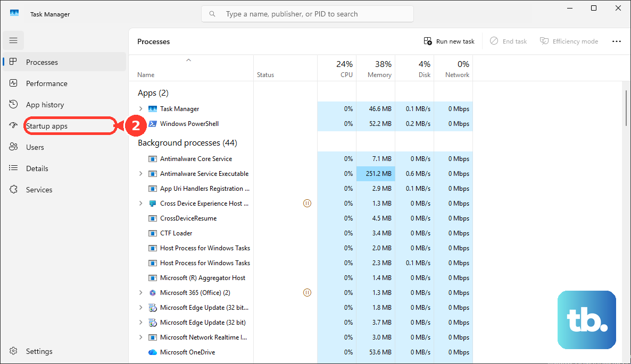The image size is (631, 364).
Task: Select the Microsoft OneDrive process
Action: pos(301,352)
